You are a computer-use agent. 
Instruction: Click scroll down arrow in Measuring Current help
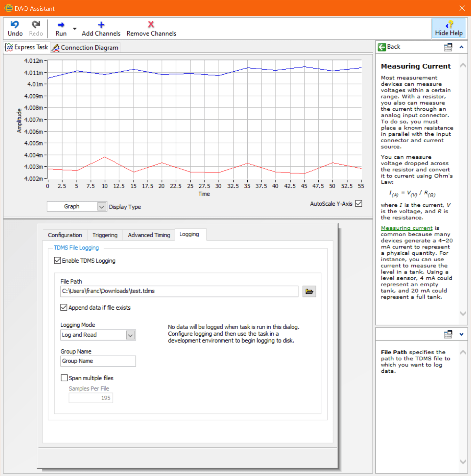(x=463, y=314)
